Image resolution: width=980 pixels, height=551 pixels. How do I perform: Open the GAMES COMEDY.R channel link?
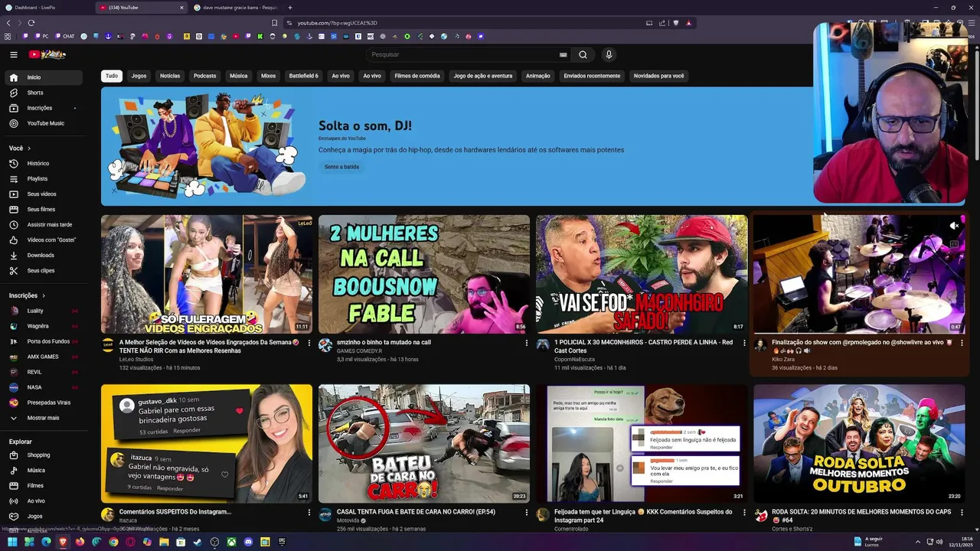359,350
